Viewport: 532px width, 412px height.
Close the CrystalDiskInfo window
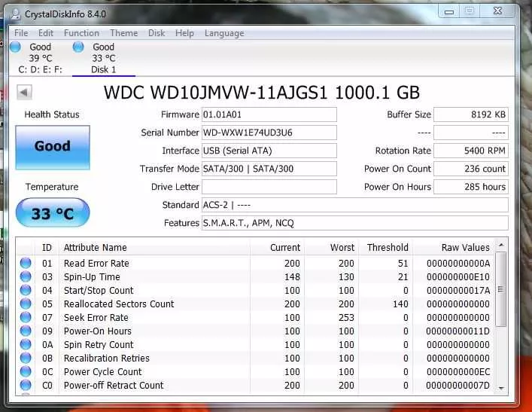(497, 11)
